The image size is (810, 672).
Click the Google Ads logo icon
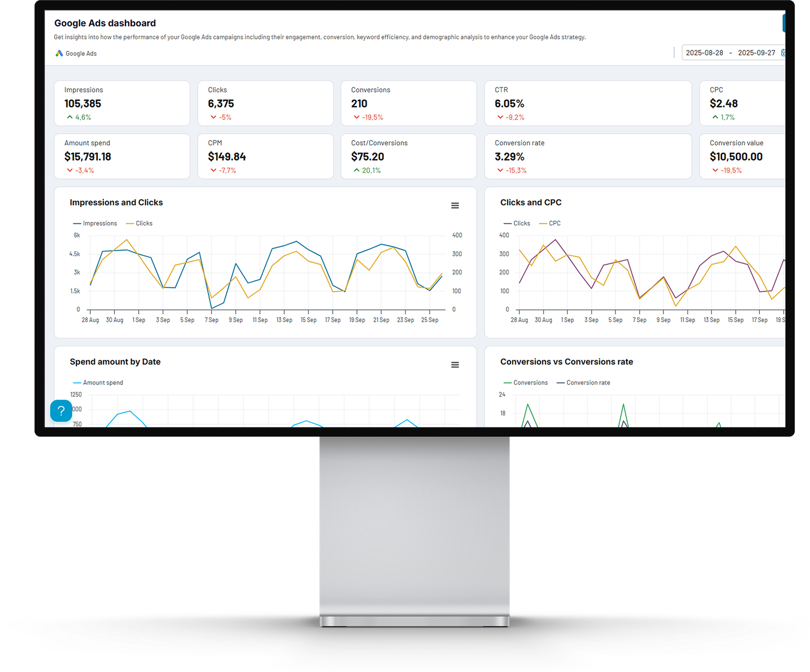pos(59,53)
